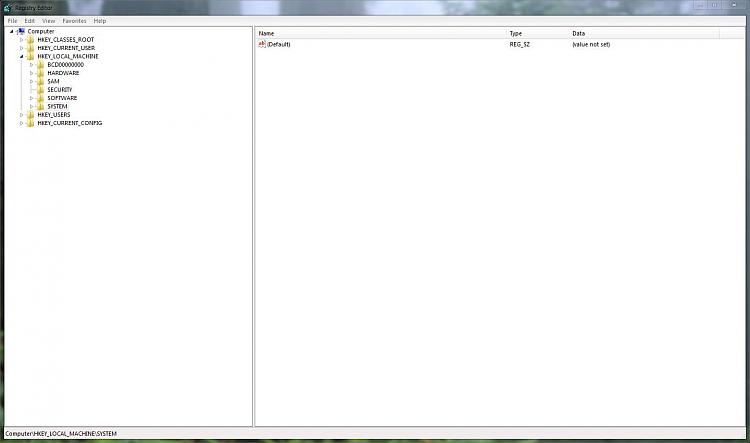Screen dimensions: 750x443
Task: Click the (value not set) data cell
Action: coord(591,44)
